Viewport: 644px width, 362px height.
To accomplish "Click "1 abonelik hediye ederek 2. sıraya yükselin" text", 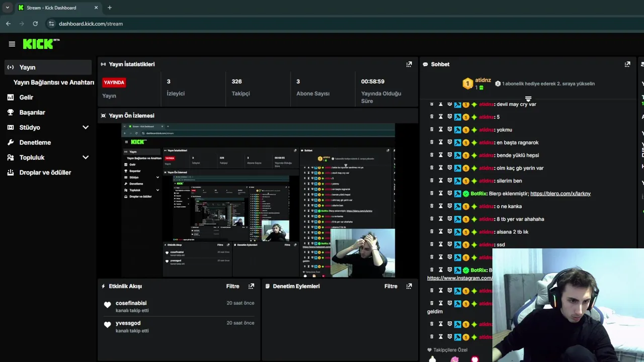I will coord(548,83).
